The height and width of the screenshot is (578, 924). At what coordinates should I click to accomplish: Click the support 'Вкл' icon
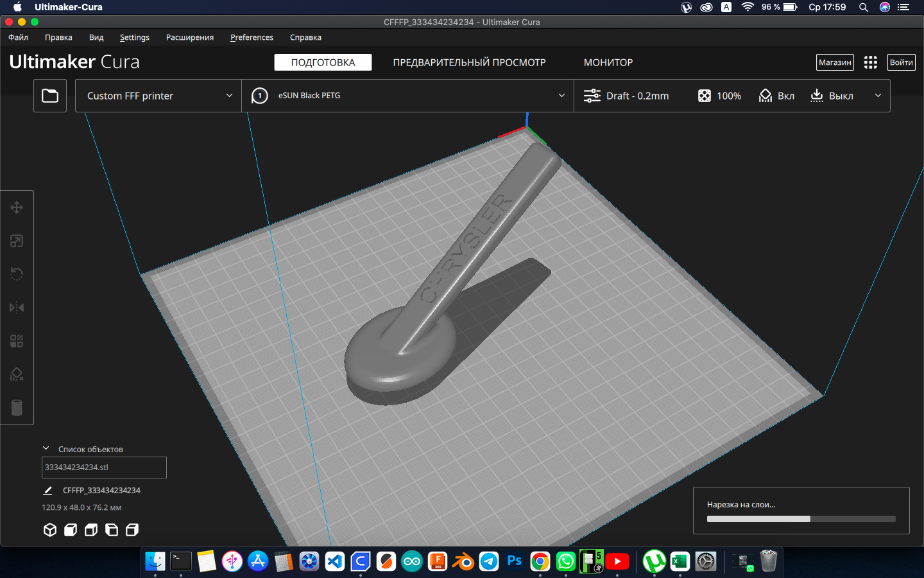coord(766,96)
